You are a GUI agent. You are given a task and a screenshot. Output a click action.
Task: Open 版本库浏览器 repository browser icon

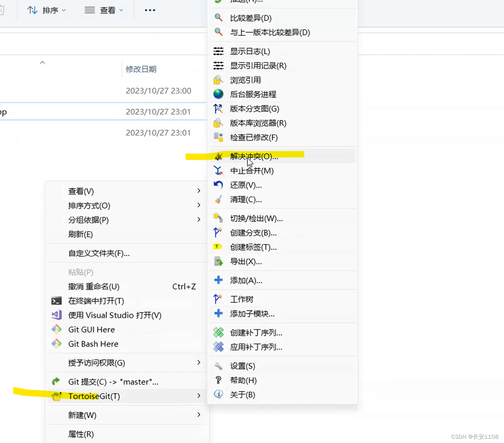click(218, 123)
